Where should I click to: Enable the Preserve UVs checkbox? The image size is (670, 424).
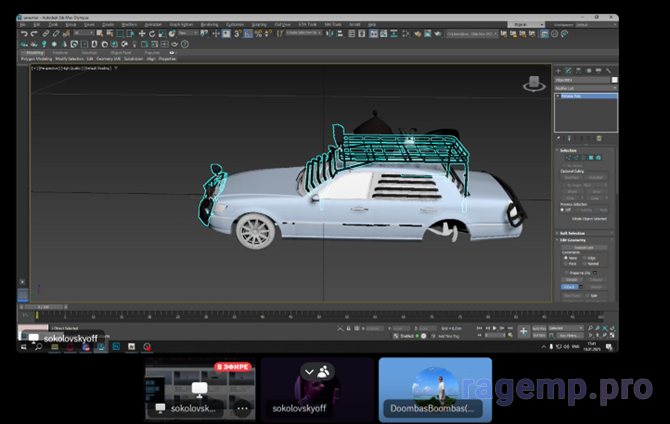tap(567, 271)
